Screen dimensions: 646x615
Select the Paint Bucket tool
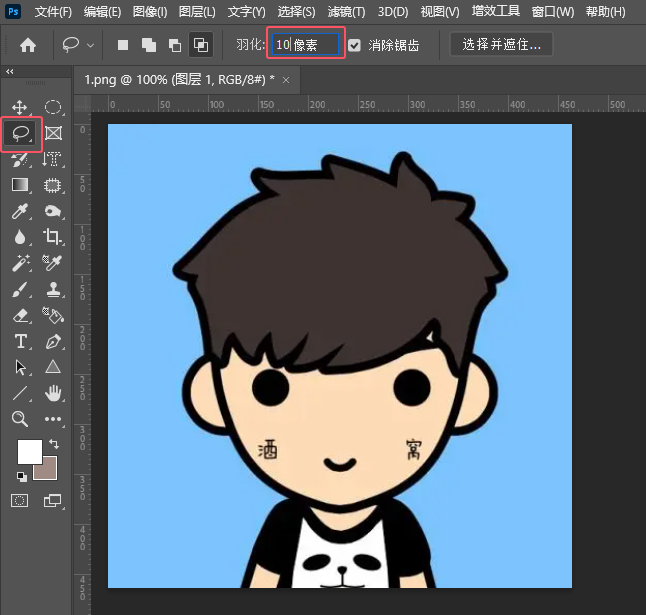point(53,316)
